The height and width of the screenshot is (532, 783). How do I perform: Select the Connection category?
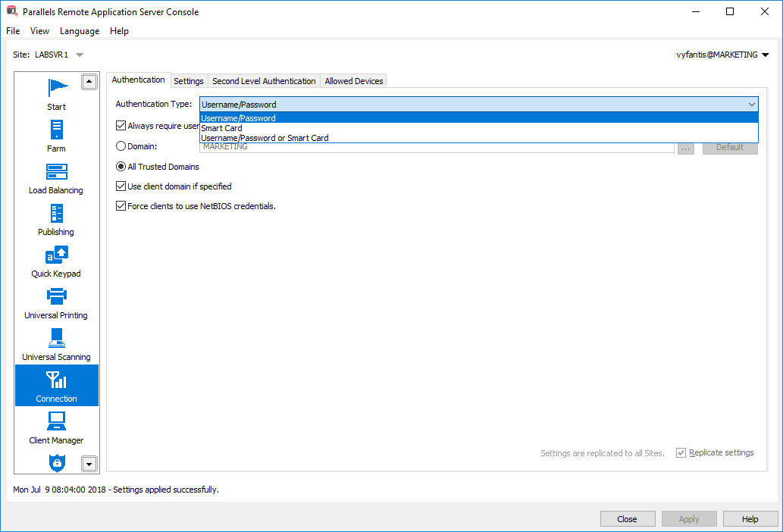56,386
